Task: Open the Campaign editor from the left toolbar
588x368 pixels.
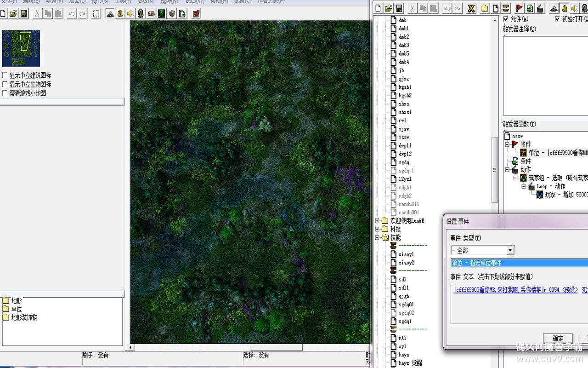Action: tap(151, 14)
